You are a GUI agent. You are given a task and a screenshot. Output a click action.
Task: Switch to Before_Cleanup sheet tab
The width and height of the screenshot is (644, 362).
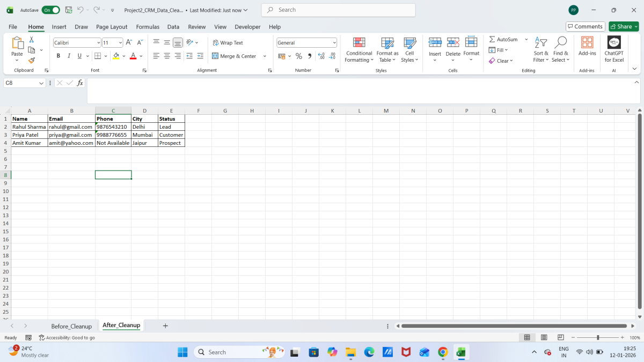[x=71, y=326]
